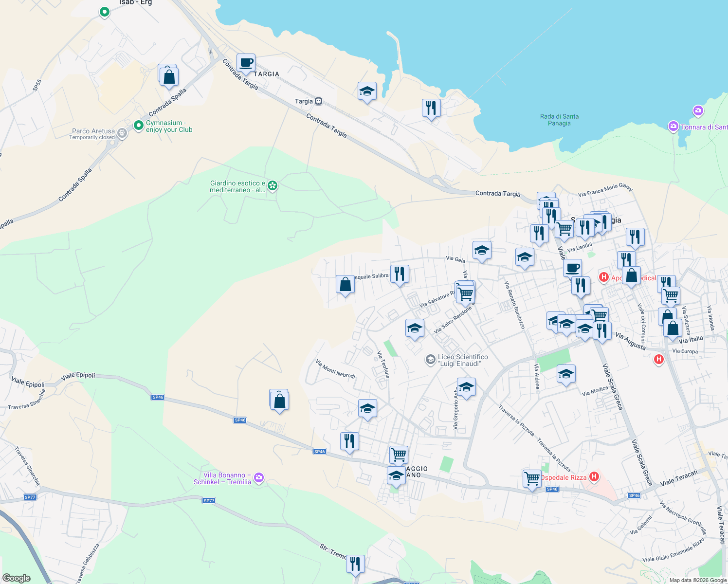The height and width of the screenshot is (584, 728).
Task: Click the grocery cart marker near Via Salvatore
Action: coord(465,293)
